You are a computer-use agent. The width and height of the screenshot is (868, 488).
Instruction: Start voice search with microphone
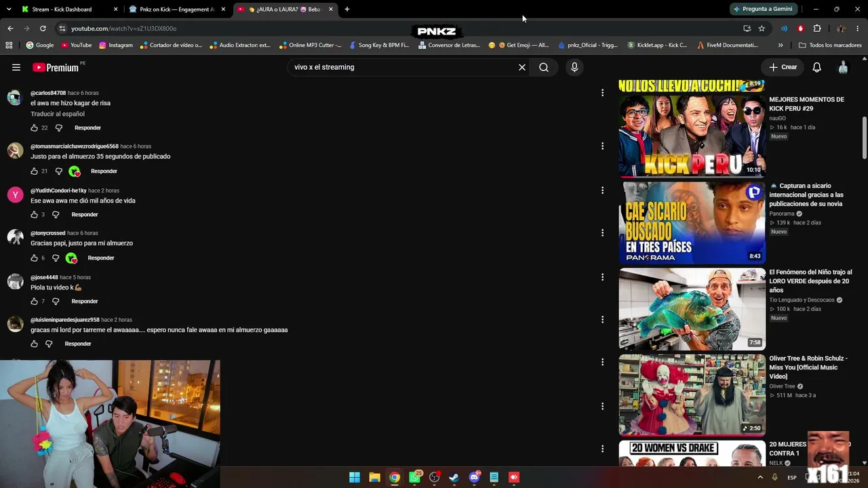(574, 67)
